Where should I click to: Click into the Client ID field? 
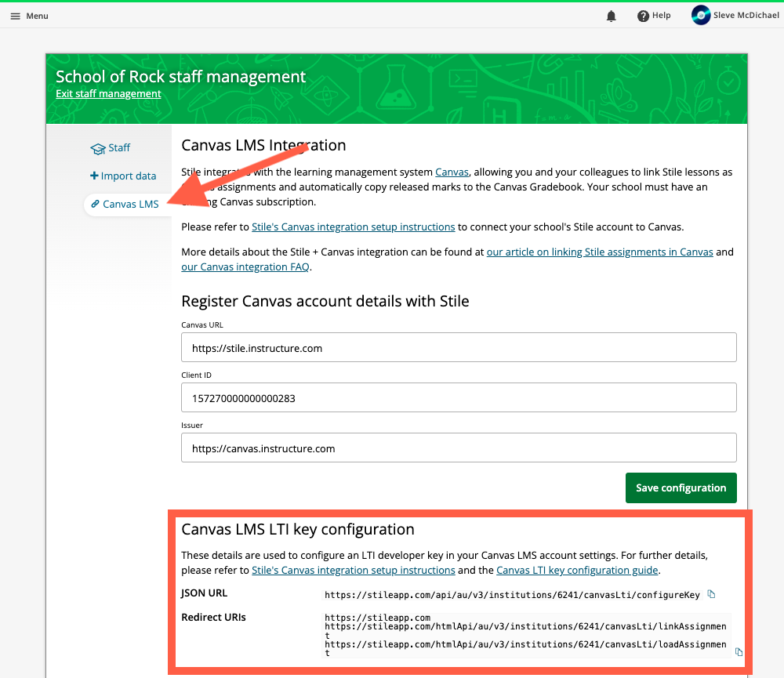point(459,397)
